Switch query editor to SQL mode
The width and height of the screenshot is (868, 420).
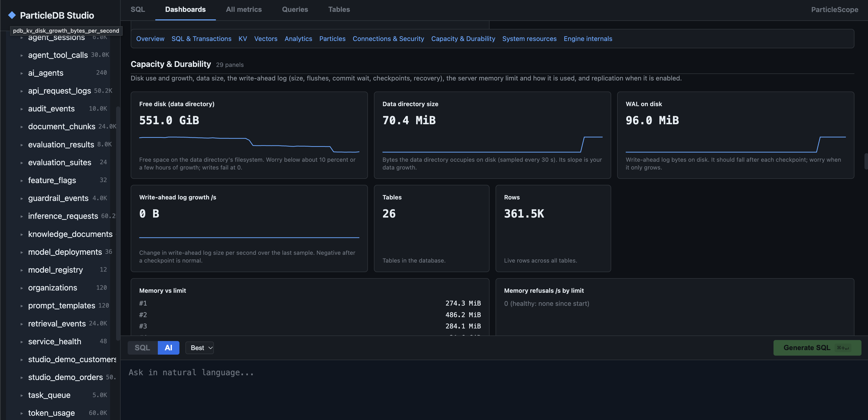click(142, 348)
